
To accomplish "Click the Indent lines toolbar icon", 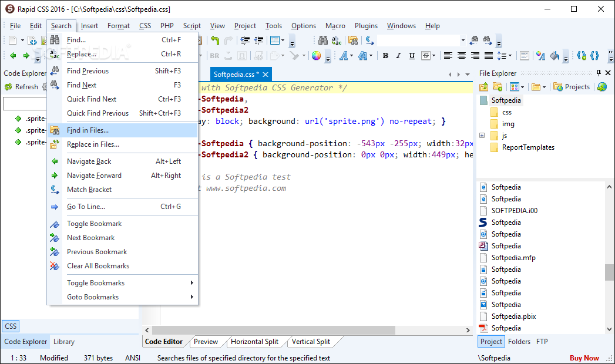I will point(245,40).
